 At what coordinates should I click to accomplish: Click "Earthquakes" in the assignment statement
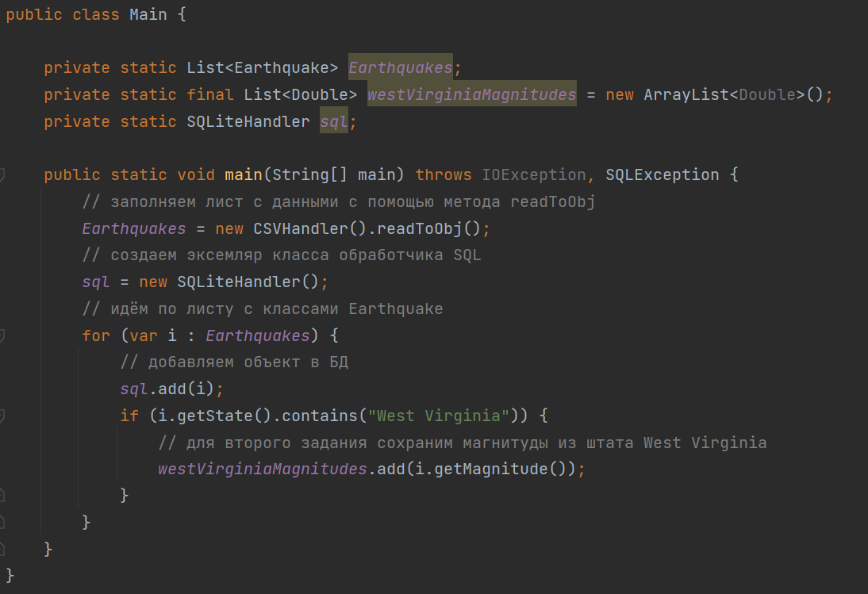[134, 228]
